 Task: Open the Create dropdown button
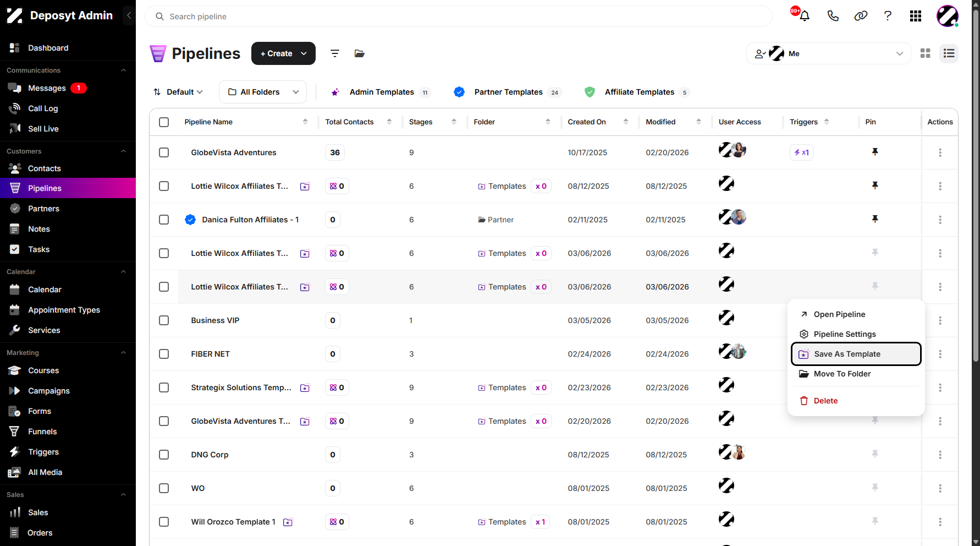point(283,53)
